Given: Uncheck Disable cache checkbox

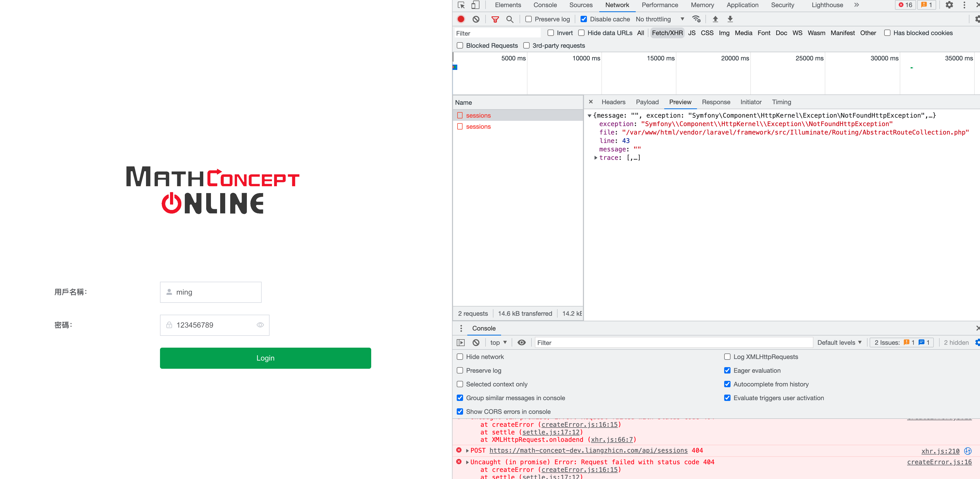Looking at the screenshot, I should [583, 19].
